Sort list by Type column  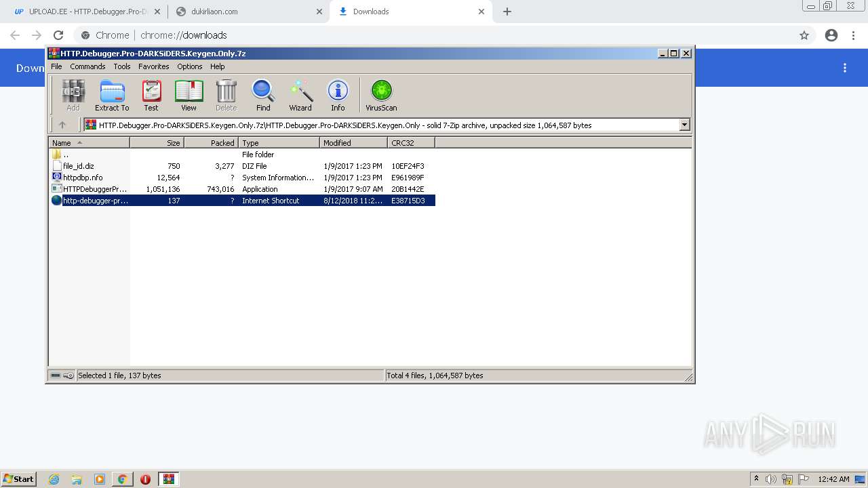[x=279, y=142]
